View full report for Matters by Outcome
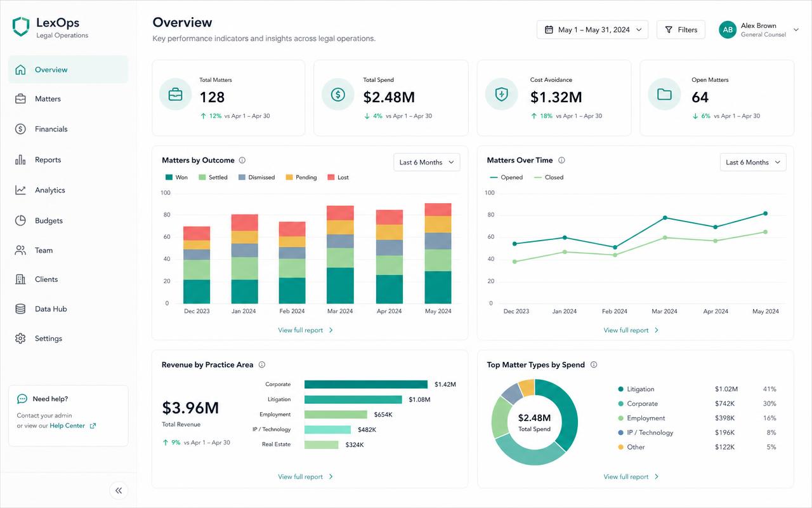This screenshot has height=508, width=812. (x=306, y=330)
